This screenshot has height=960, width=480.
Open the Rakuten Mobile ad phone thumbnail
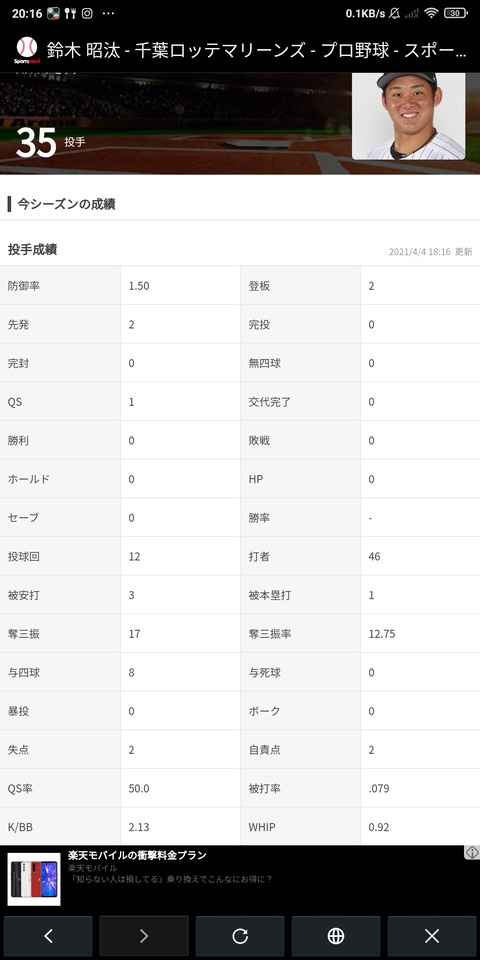point(34,879)
